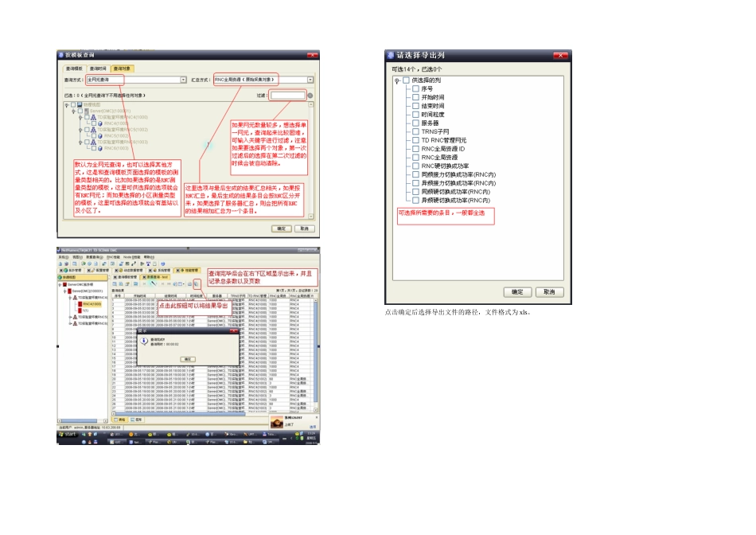Tick 异频硬切换成功率(RNC内) checkbox

coord(415,200)
